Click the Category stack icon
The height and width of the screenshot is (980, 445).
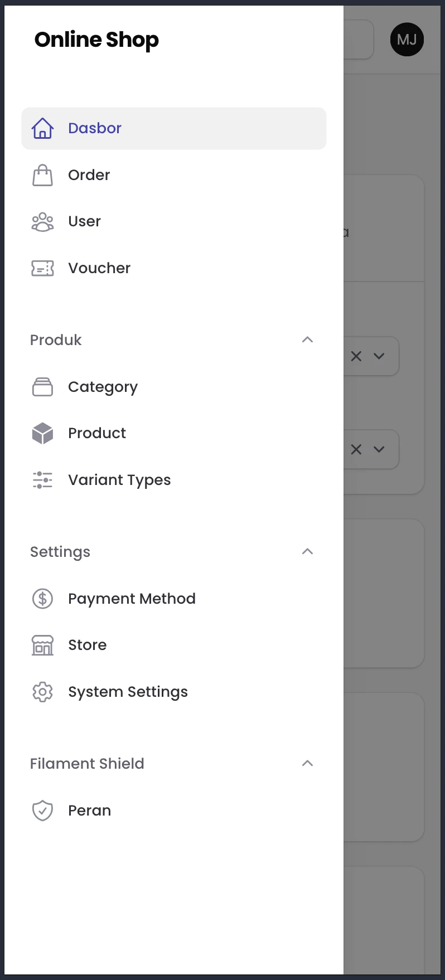click(42, 387)
